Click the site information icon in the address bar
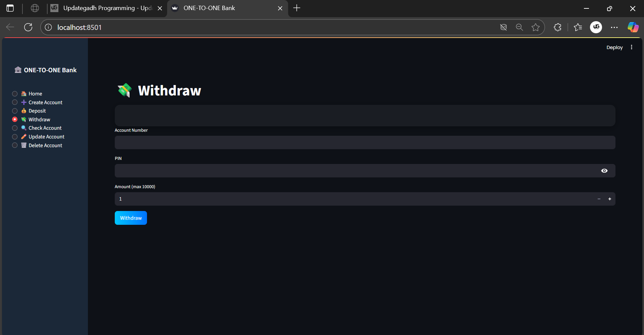The width and height of the screenshot is (644, 335). [48, 27]
